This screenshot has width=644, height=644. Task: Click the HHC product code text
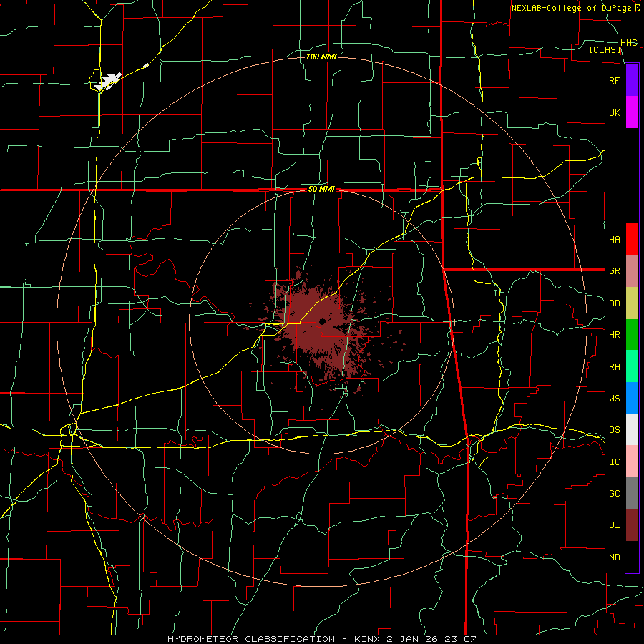pos(628,42)
